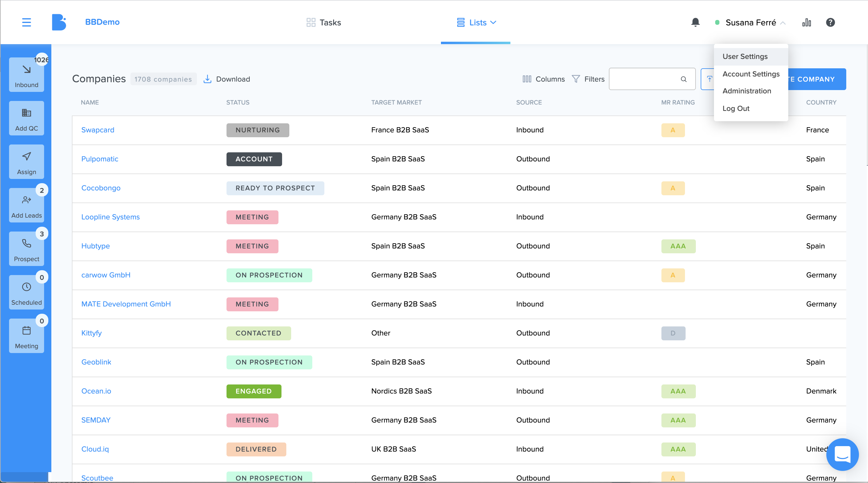Image resolution: width=868 pixels, height=483 pixels.
Task: Open MATE Development GmbH link
Action: [126, 304]
